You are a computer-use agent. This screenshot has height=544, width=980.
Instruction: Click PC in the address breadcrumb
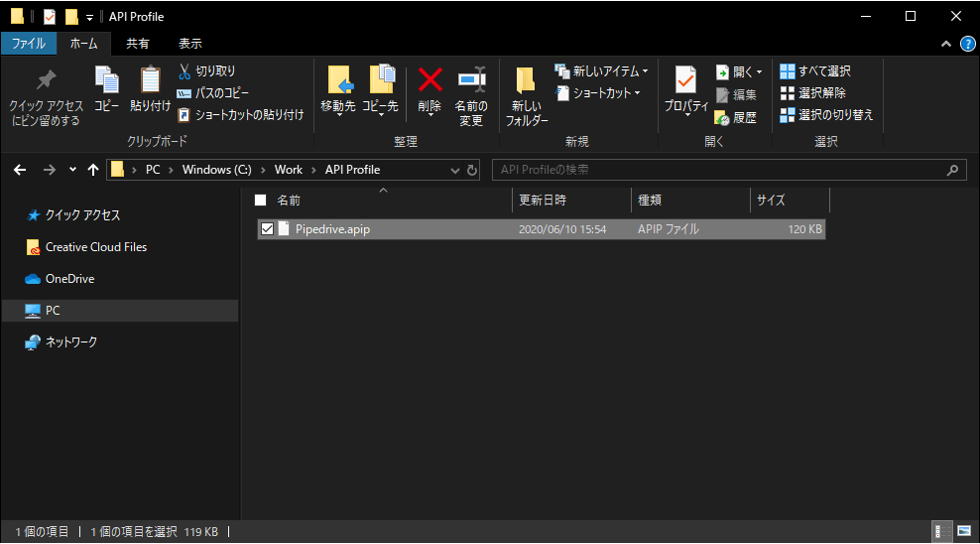(x=153, y=170)
